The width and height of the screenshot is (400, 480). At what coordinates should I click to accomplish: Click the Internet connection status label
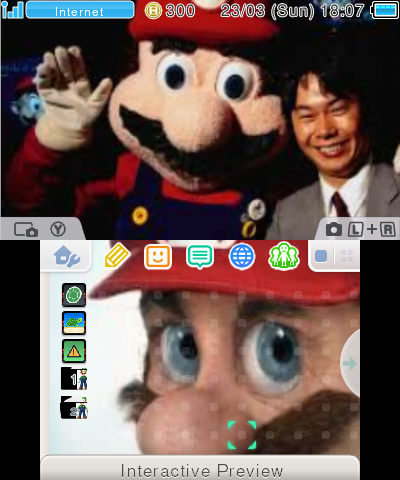click(x=80, y=10)
